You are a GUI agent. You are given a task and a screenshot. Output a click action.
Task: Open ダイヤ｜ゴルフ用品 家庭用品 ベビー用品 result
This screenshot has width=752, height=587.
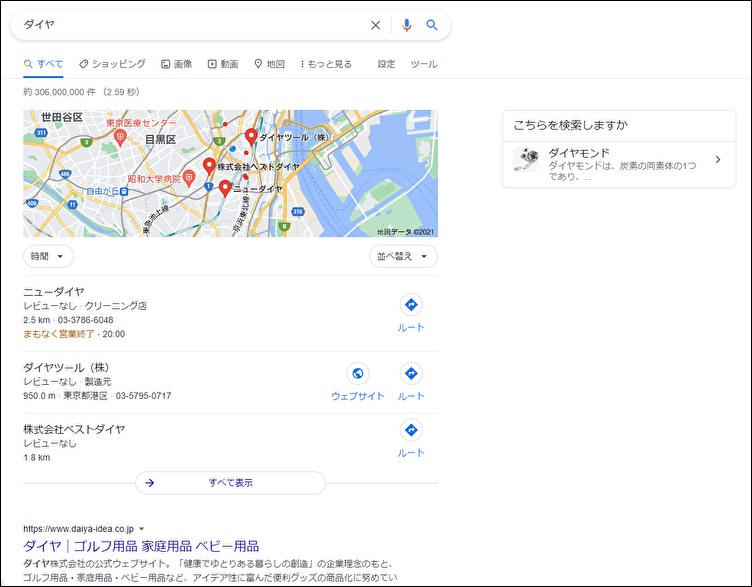141,546
